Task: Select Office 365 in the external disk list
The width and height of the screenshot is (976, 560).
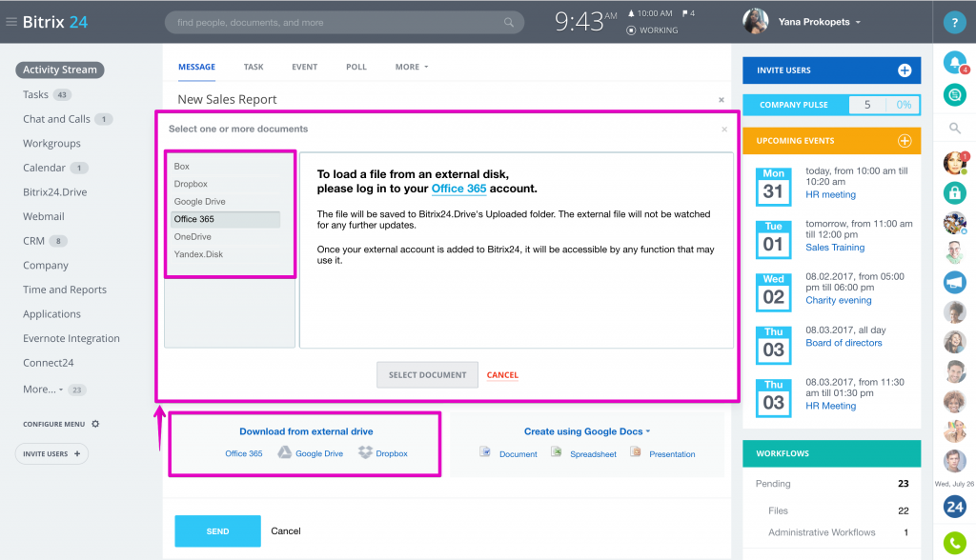Action: [x=225, y=219]
